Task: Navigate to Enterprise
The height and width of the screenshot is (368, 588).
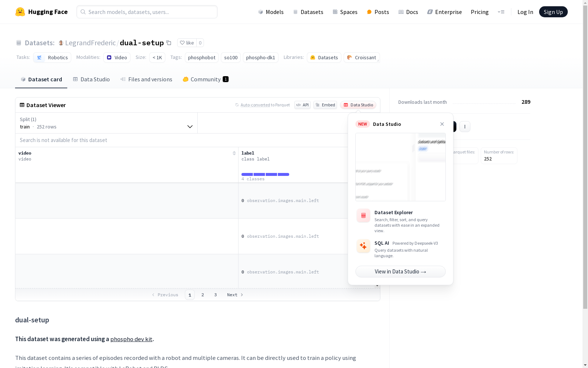Action: [x=445, y=12]
